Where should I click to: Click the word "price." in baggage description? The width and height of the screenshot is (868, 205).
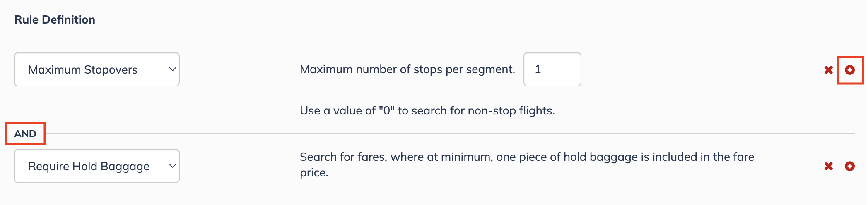[314, 173]
